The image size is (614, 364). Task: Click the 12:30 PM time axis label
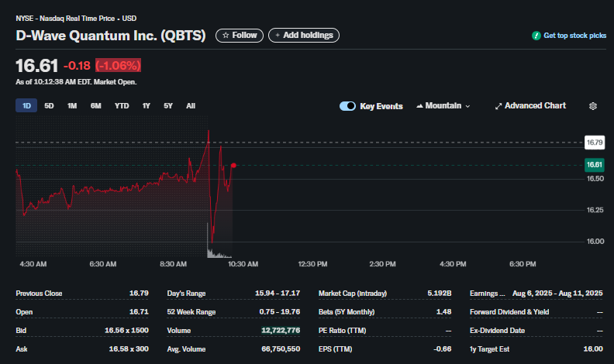(x=312, y=264)
